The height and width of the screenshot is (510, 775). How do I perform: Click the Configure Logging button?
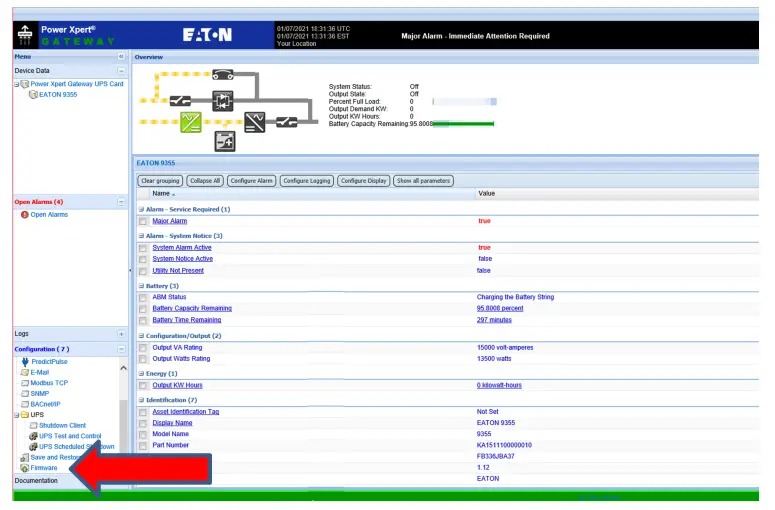307,181
